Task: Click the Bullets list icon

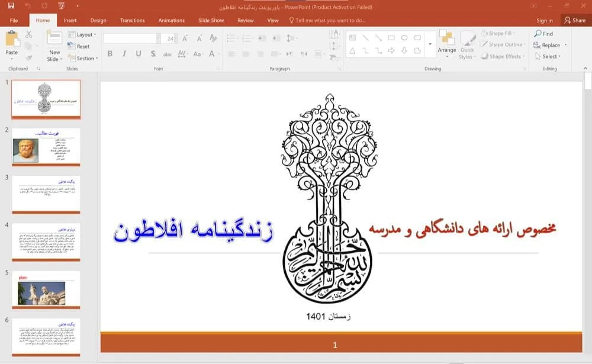Action: click(232, 38)
